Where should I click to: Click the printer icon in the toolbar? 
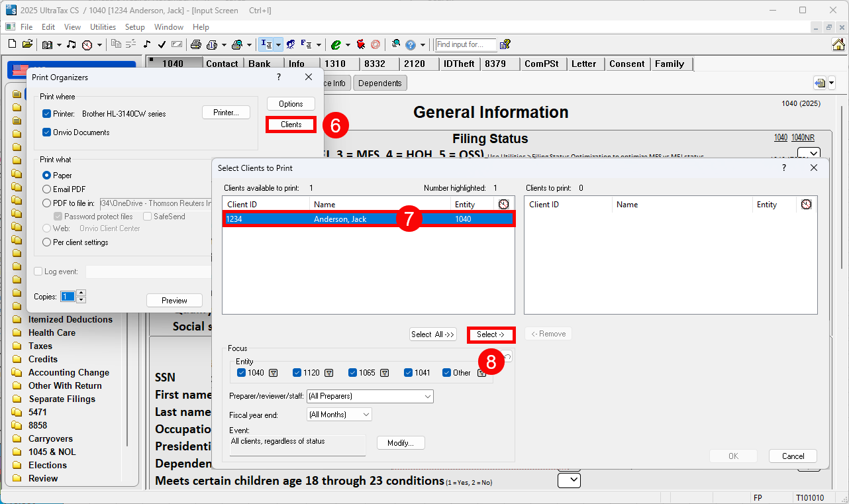[196, 44]
